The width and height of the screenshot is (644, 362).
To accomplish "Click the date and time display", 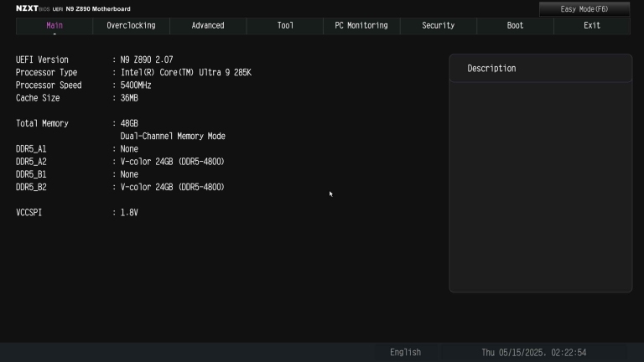I will click(x=533, y=353).
